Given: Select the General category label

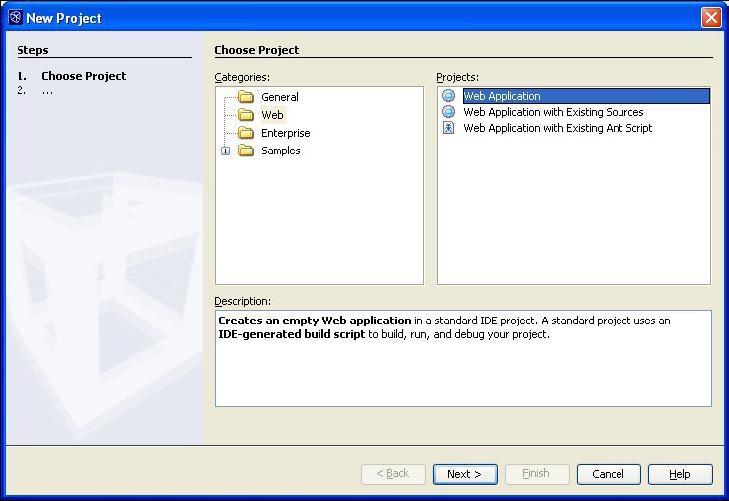Looking at the screenshot, I should click(280, 97).
